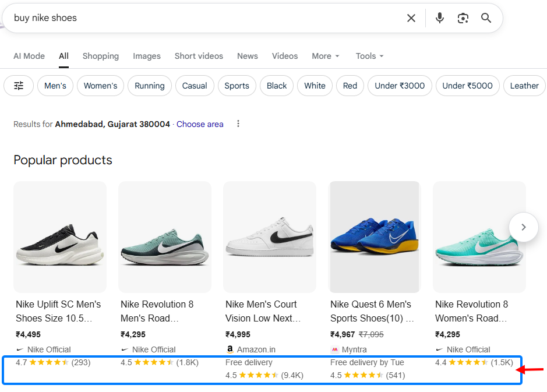This screenshot has width=547, height=392.
Task: Click the search magnifier icon
Action: click(x=486, y=17)
